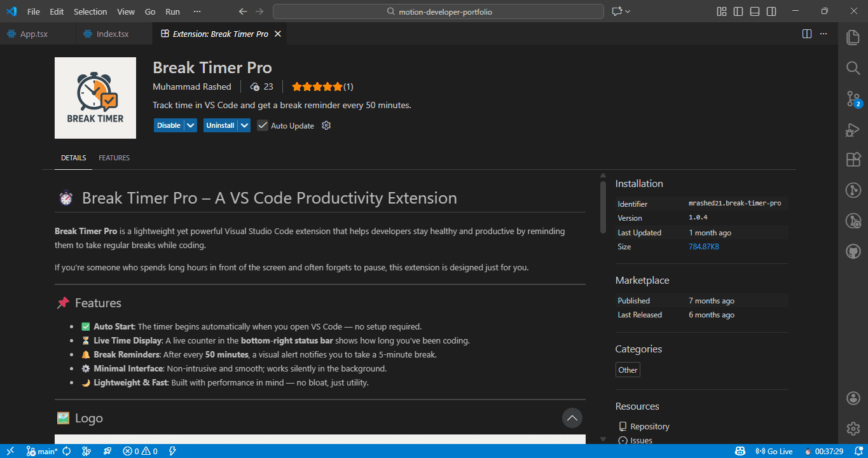Open the Run menu
The width and height of the screenshot is (868, 458).
coord(172,11)
